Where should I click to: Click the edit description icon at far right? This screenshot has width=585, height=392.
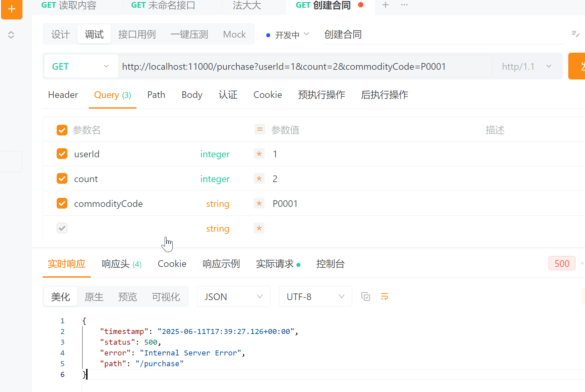[x=576, y=34]
